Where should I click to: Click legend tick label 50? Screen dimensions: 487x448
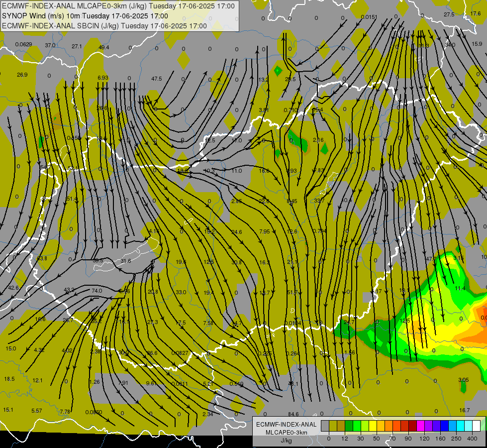(377, 439)
